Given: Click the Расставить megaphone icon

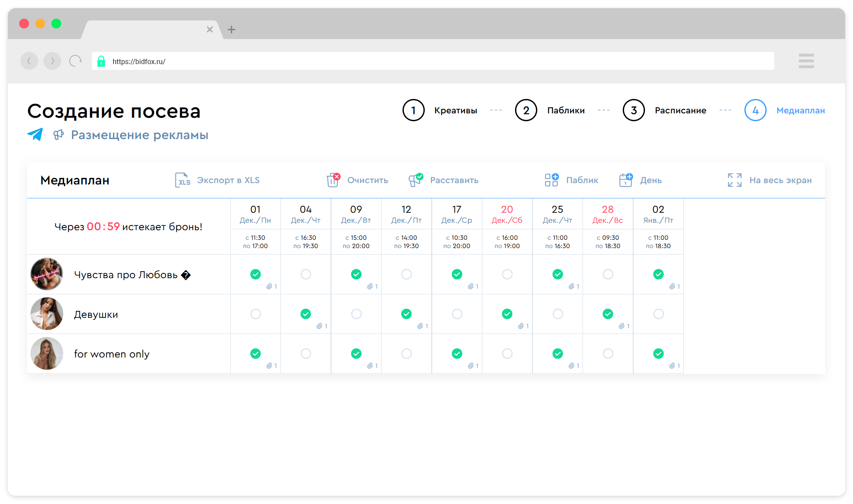Looking at the screenshot, I should [415, 180].
